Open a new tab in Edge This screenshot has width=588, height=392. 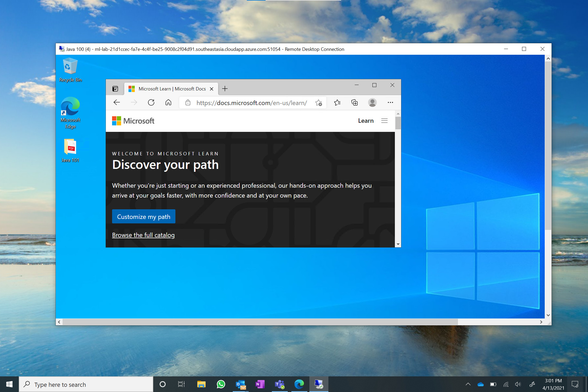pos(225,89)
